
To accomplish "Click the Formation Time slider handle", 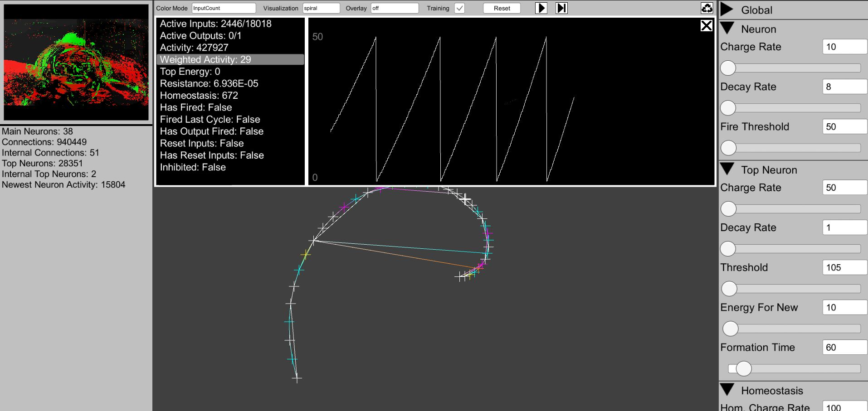I will point(744,369).
